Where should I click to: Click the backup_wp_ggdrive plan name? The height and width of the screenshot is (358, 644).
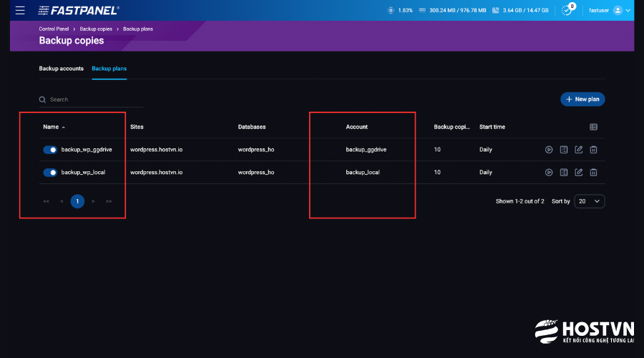click(87, 150)
